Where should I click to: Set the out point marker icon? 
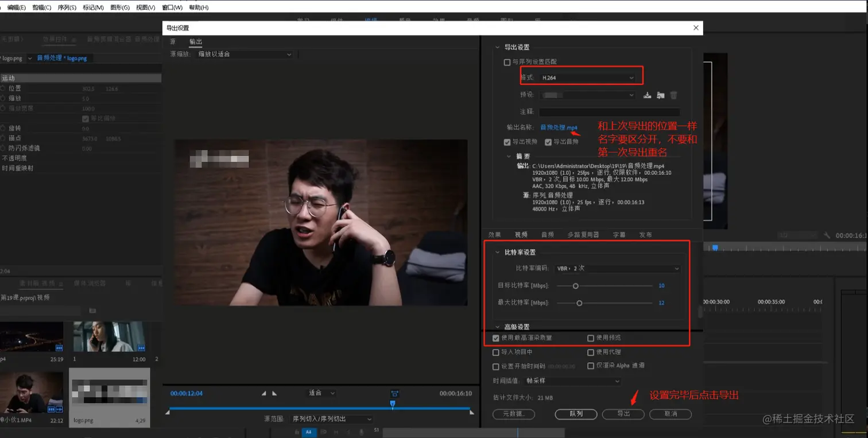pos(274,393)
